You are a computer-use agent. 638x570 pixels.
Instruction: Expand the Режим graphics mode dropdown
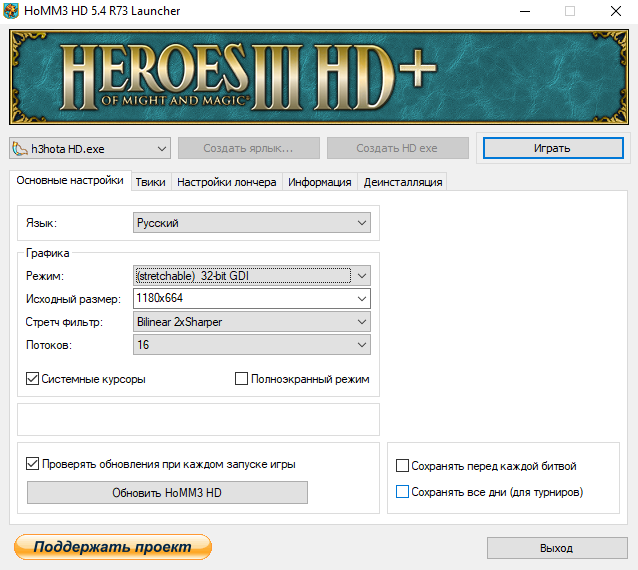(251, 275)
